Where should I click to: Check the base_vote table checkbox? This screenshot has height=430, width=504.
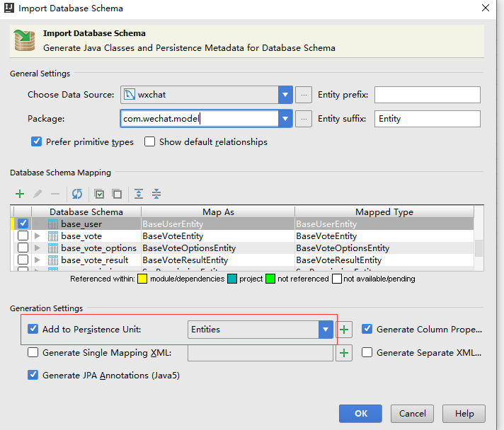click(23, 236)
